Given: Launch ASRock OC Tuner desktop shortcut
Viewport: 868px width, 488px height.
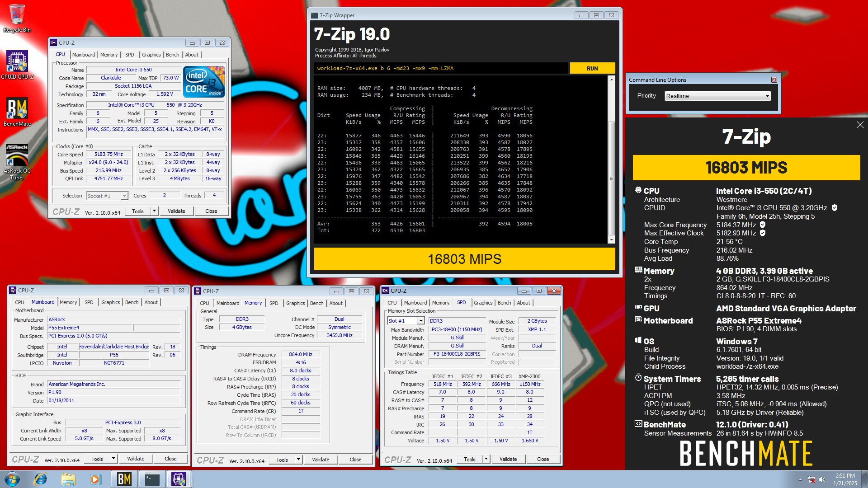Looking at the screenshot, I should [17, 162].
